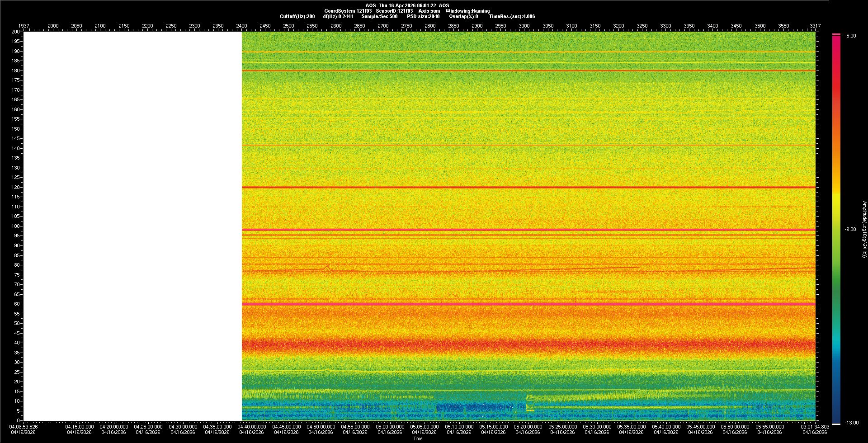This screenshot has width=868, height=443.
Task: Click the -9.00 label on the colorbar
Action: point(850,230)
